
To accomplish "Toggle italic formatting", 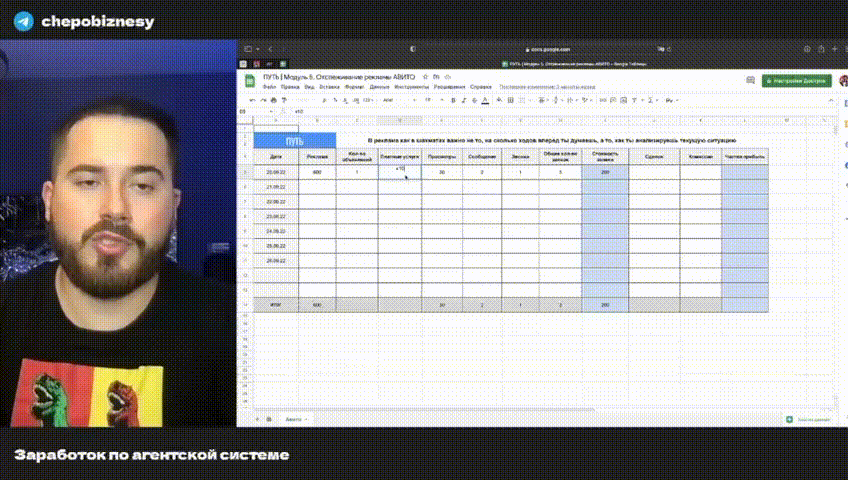I will tap(463, 100).
